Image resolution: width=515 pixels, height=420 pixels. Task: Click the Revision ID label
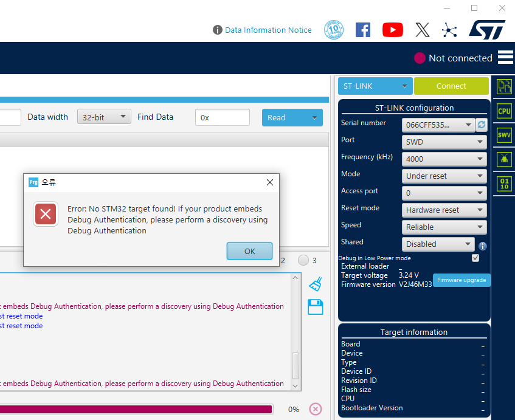tap(359, 380)
